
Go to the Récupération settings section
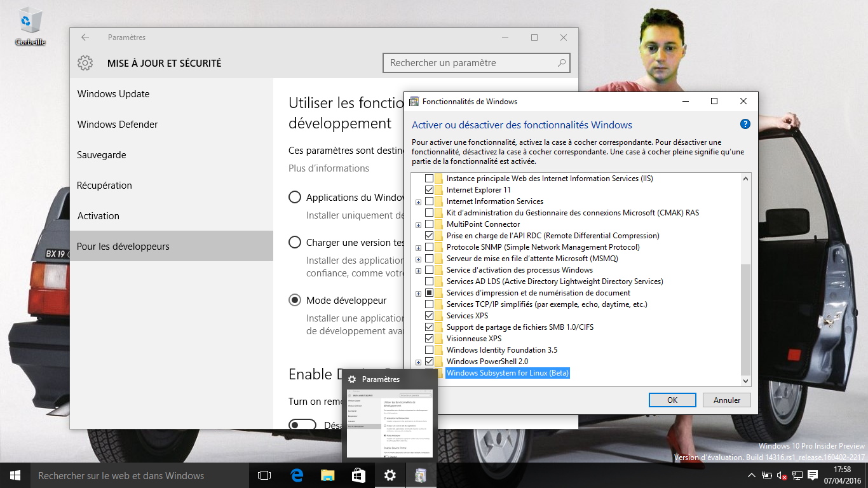tap(105, 186)
